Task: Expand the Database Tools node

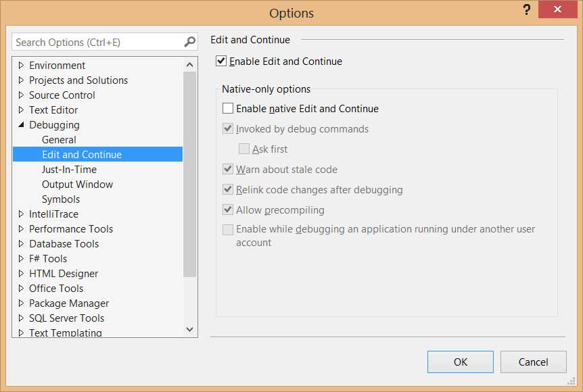Action: pyautogui.click(x=21, y=244)
